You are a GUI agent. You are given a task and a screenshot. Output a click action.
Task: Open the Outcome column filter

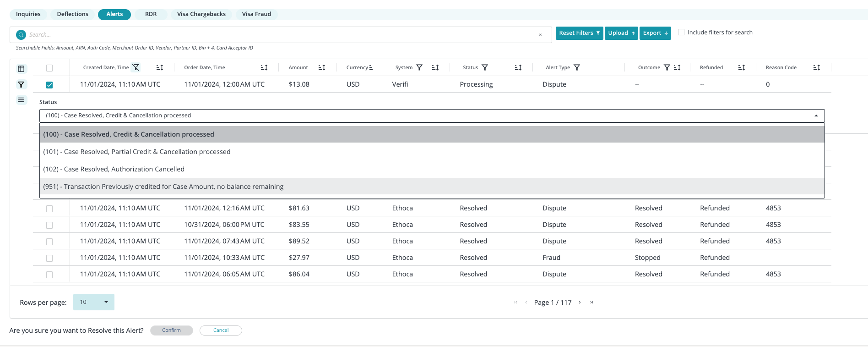click(x=667, y=67)
